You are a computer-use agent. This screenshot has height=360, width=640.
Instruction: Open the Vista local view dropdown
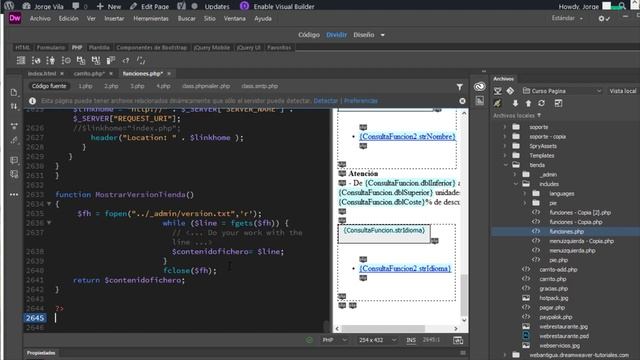click(x=623, y=91)
